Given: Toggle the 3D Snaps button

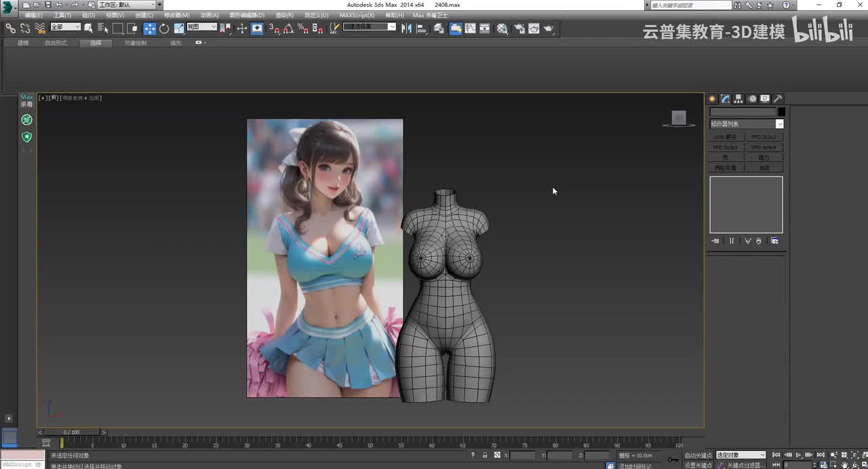Looking at the screenshot, I should [x=274, y=28].
